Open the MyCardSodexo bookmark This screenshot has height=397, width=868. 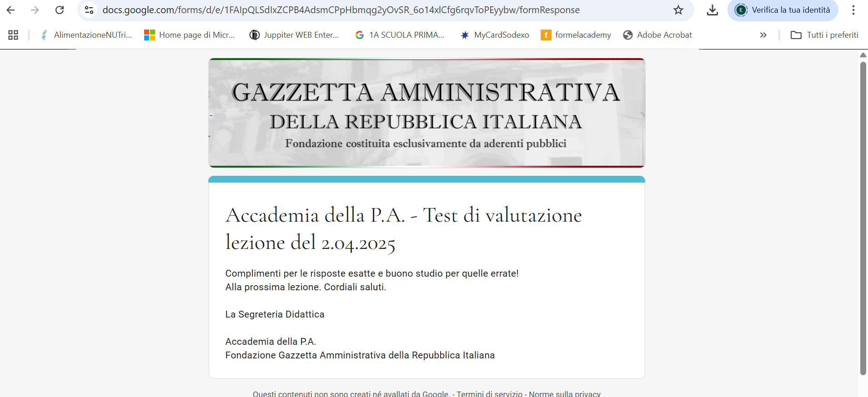(495, 35)
